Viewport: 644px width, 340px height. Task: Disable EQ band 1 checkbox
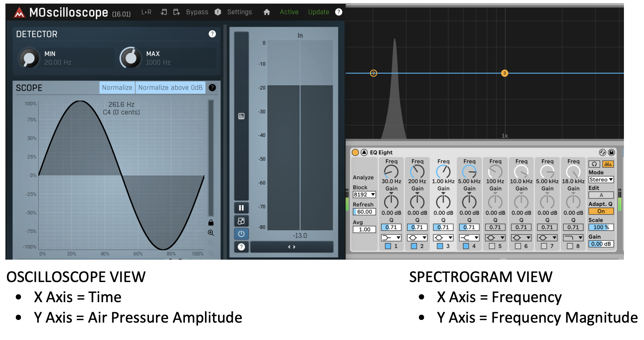388,246
